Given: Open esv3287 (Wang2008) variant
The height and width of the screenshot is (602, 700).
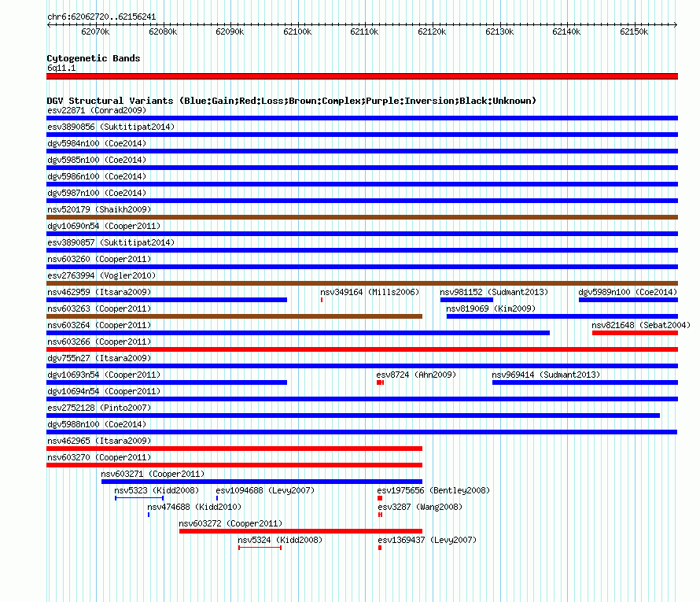Looking at the screenshot, I should (420, 507).
